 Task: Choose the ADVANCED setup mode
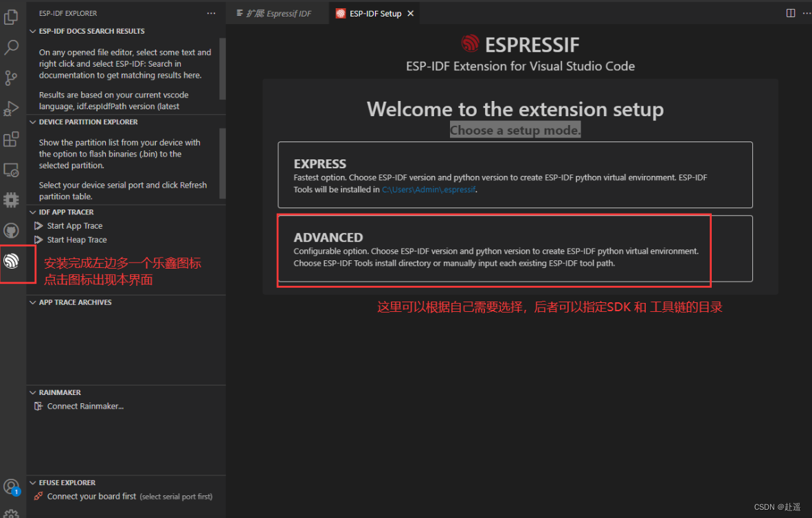coord(515,249)
